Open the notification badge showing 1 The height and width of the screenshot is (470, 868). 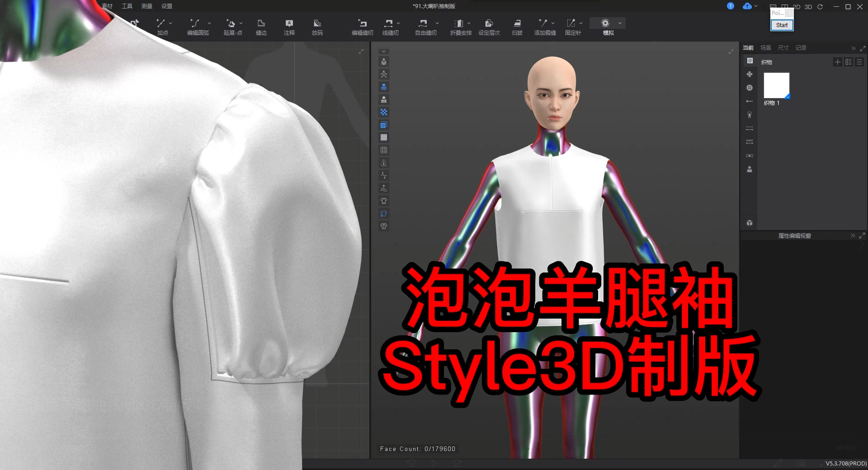(x=731, y=6)
